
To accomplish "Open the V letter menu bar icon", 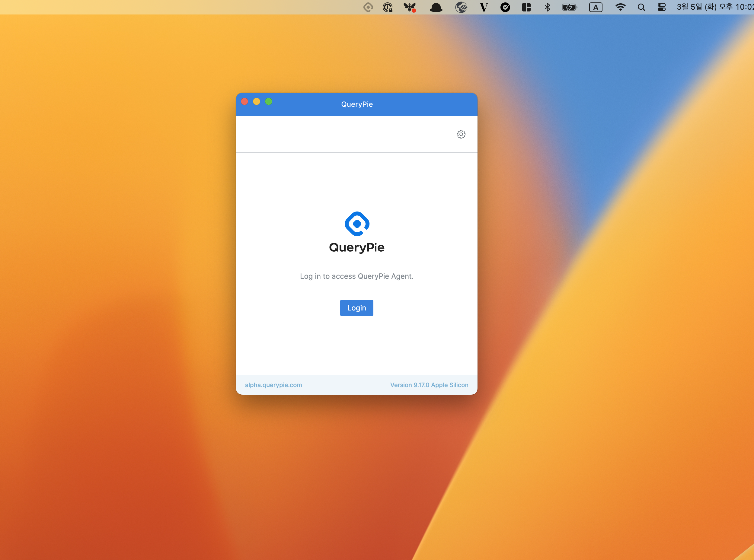I will 484,7.
